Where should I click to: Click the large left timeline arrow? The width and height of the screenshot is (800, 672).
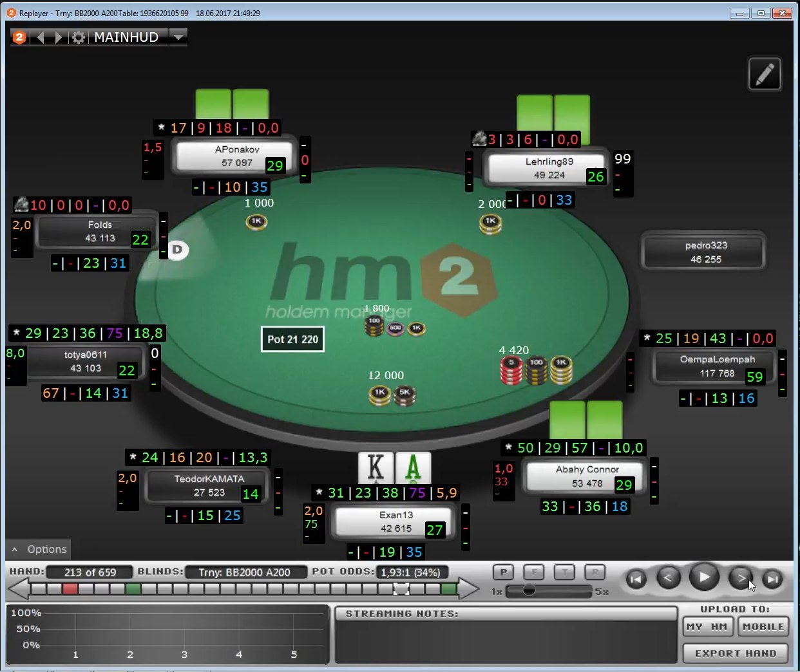(x=19, y=588)
